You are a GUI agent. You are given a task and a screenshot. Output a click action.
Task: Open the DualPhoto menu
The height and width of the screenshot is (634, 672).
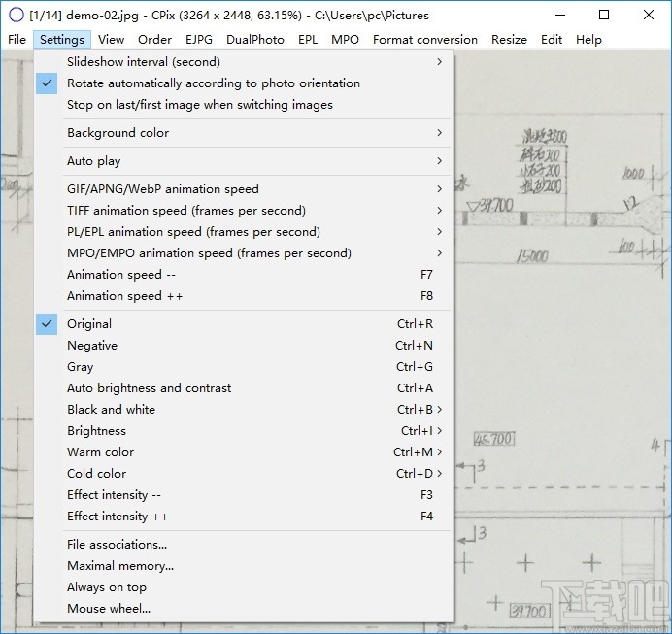(255, 40)
